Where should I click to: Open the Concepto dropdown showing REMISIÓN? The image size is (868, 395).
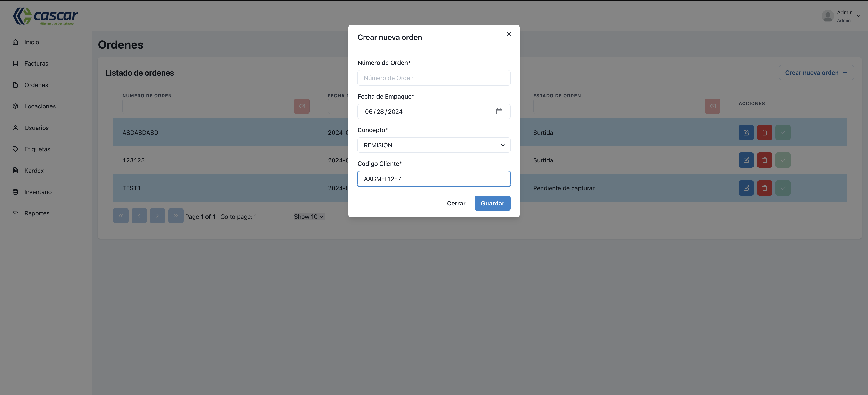434,145
